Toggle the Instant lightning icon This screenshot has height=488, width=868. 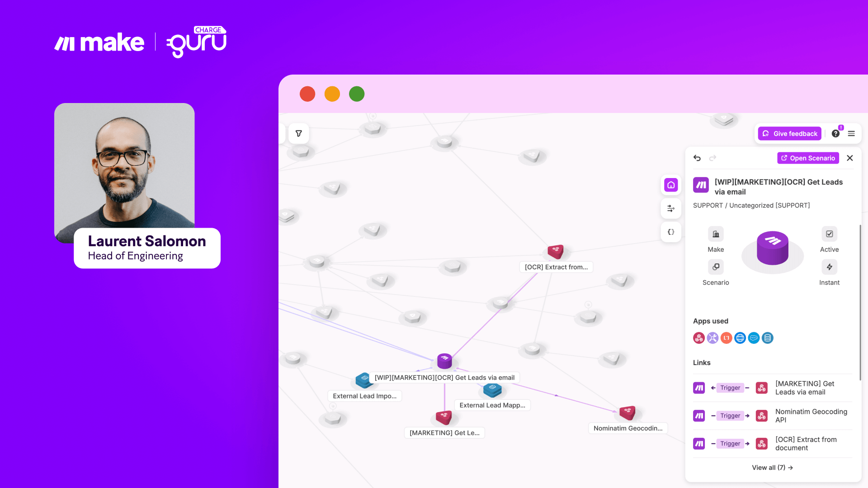829,267
